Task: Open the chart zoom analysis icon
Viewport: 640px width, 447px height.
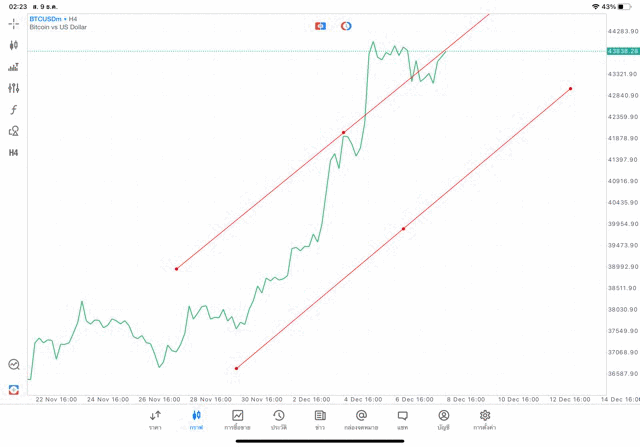Action: coord(14,365)
